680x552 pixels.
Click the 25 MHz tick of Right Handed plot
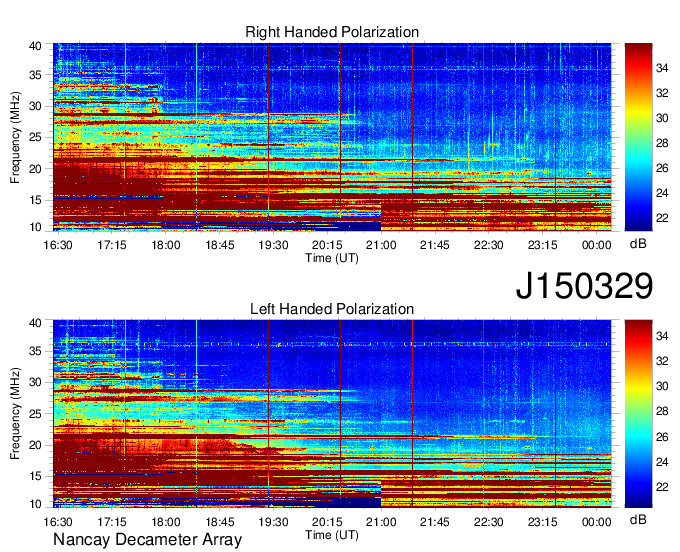pyautogui.click(x=35, y=137)
